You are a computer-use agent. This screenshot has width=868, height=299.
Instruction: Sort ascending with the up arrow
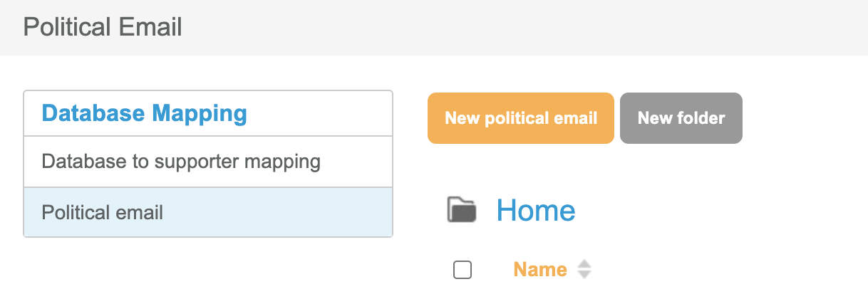(584, 265)
